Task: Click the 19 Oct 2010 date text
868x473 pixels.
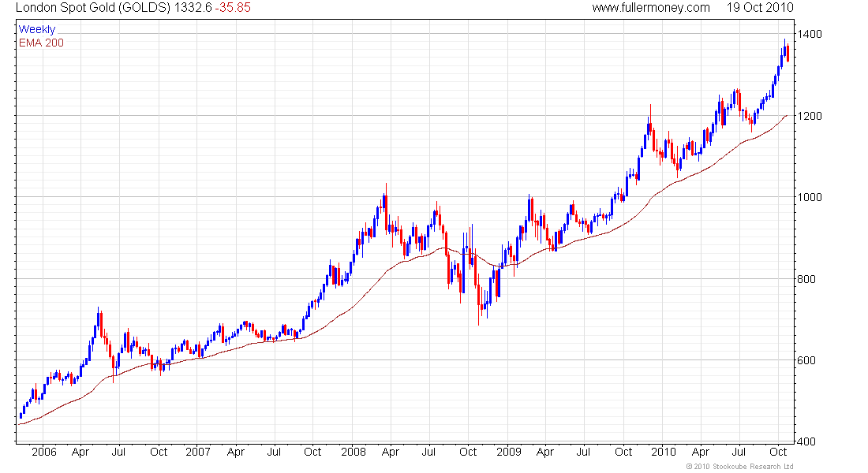Action: [x=760, y=8]
